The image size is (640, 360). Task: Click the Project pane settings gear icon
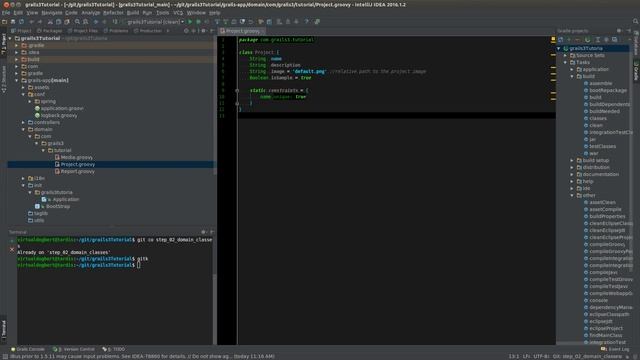(x=203, y=31)
